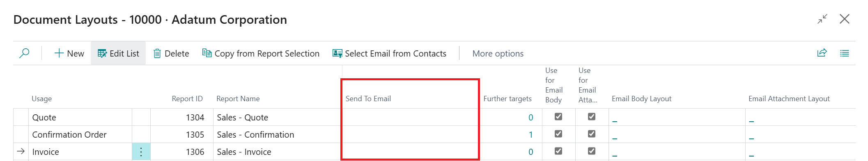Open the list view options icon

click(x=845, y=53)
